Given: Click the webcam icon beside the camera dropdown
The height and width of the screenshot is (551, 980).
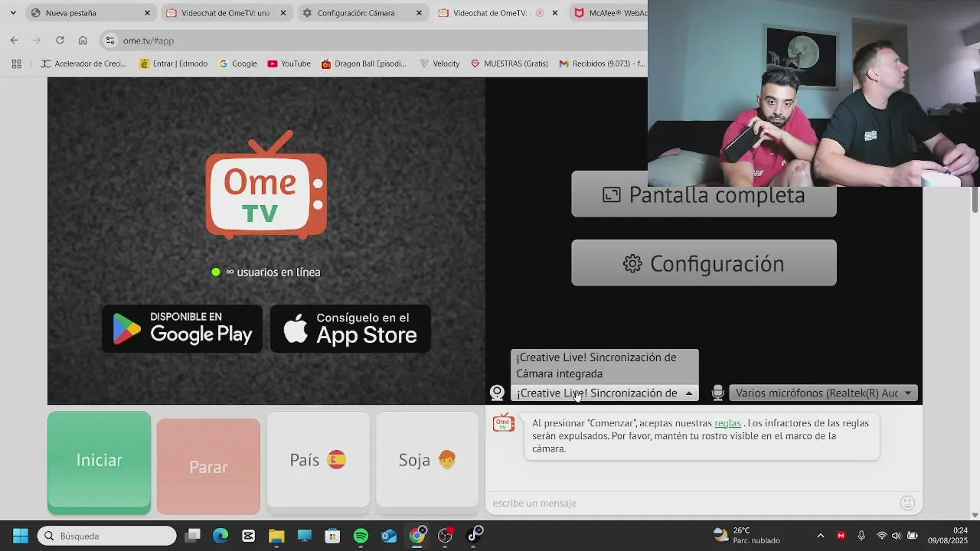Looking at the screenshot, I should click(497, 393).
